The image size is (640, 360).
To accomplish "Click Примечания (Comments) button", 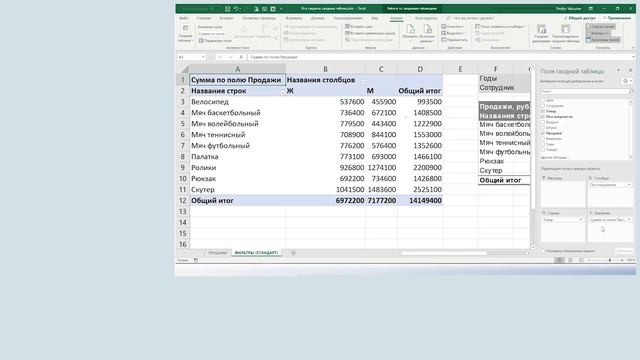I will [617, 18].
